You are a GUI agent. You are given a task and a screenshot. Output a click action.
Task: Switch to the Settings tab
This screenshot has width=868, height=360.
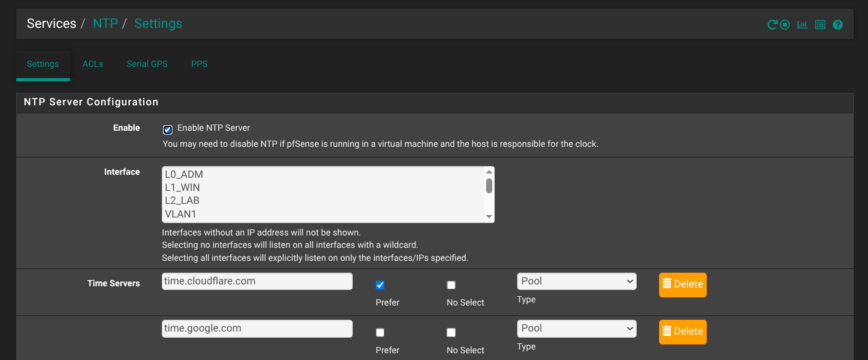[43, 64]
